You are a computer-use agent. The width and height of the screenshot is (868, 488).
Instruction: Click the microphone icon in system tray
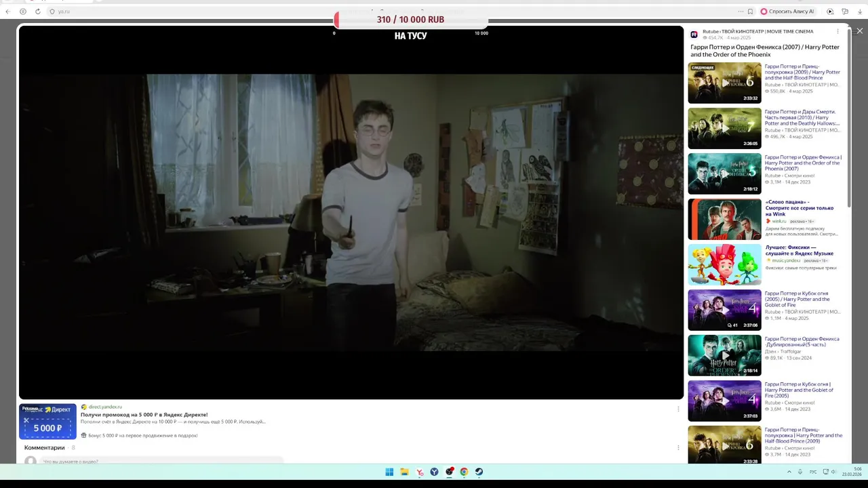point(800,472)
